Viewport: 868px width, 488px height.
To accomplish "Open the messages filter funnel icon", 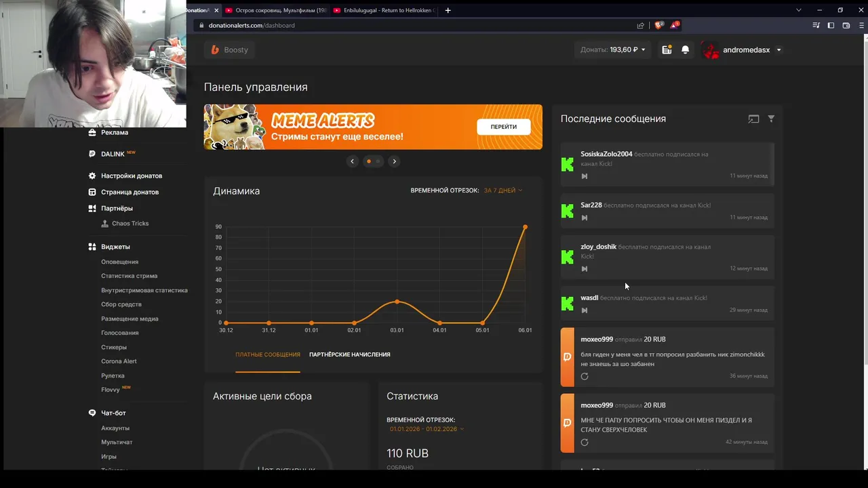I will click(x=771, y=119).
